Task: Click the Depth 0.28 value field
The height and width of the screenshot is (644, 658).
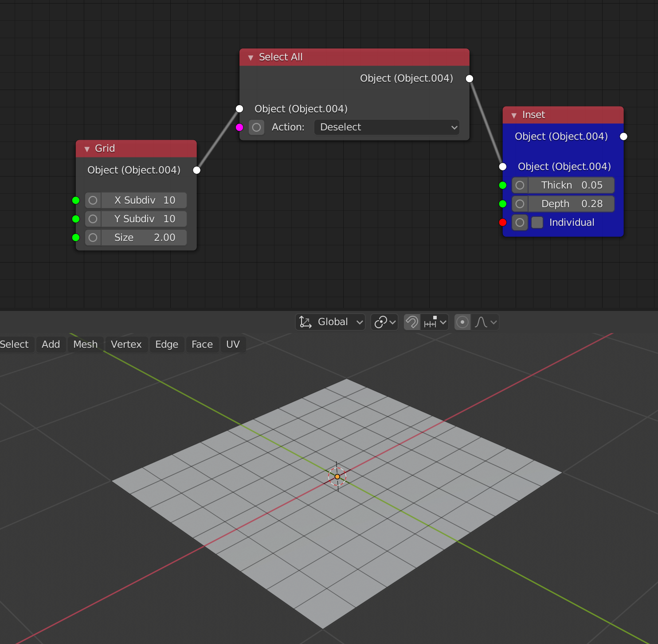Action: coord(572,204)
